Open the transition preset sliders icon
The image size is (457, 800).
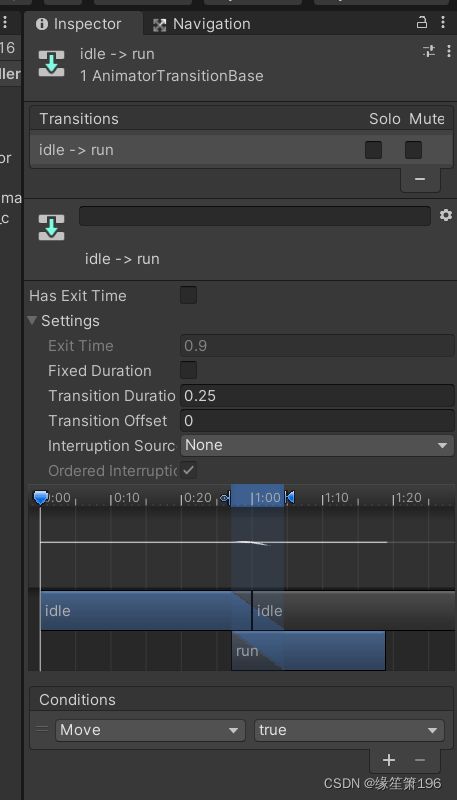click(428, 51)
